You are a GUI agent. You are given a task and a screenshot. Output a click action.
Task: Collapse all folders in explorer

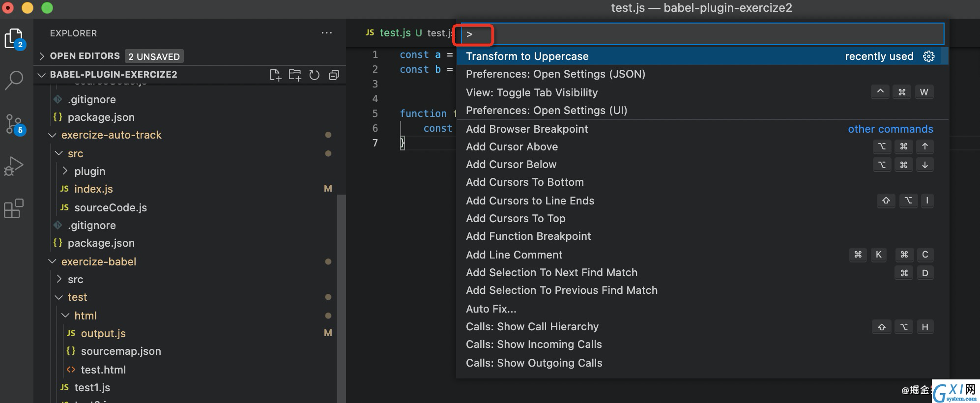334,75
